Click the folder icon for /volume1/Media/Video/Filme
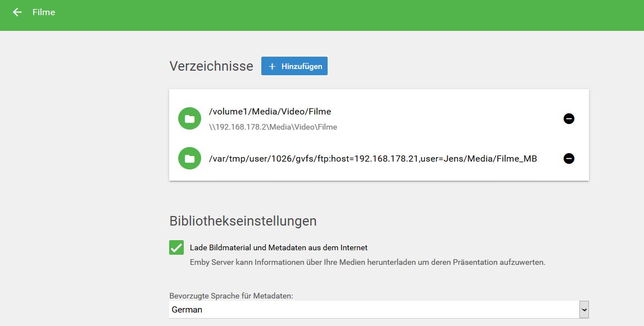 pos(189,119)
